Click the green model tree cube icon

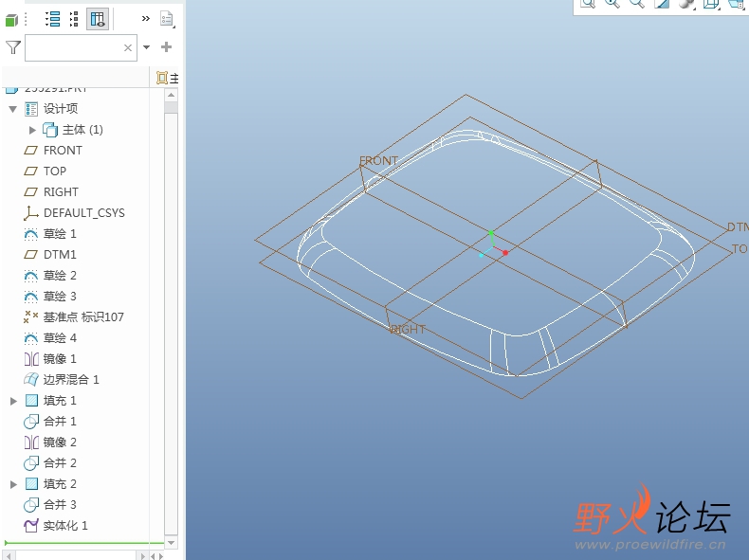(x=11, y=20)
